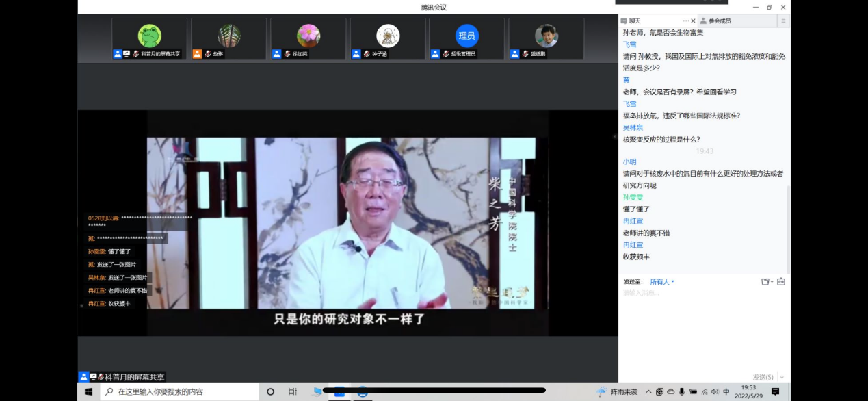
Task: Expand the send options arrow beside 发送
Action: tap(782, 377)
